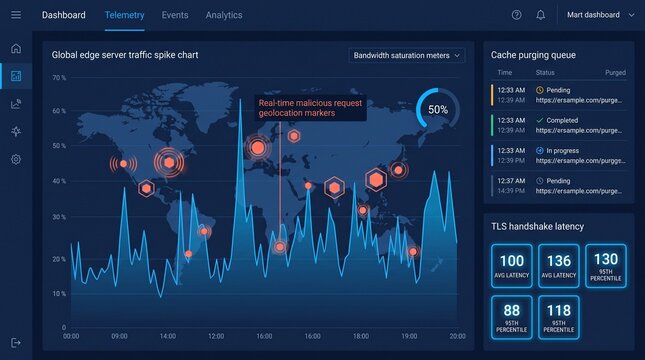Open the Events tab

(x=175, y=15)
